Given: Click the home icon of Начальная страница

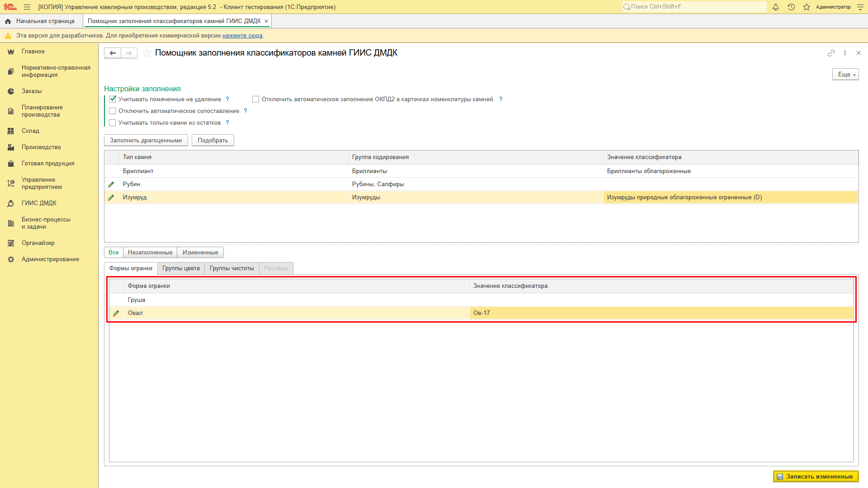Looking at the screenshot, I should (x=8, y=21).
